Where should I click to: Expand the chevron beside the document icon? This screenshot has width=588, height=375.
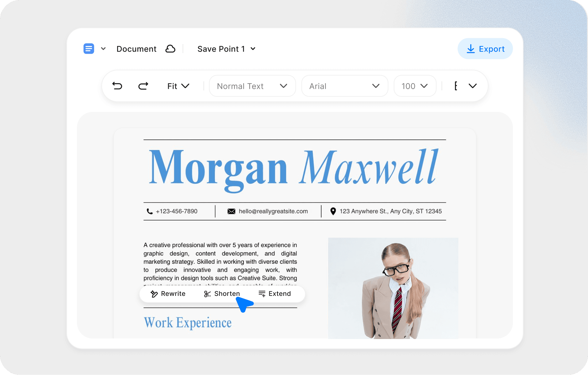pos(103,48)
